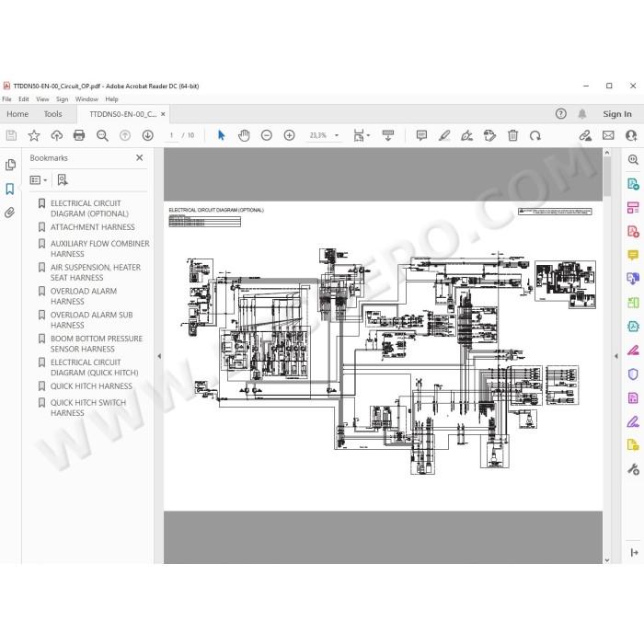Click the Sign In button
This screenshot has width=644, height=644.
click(617, 114)
